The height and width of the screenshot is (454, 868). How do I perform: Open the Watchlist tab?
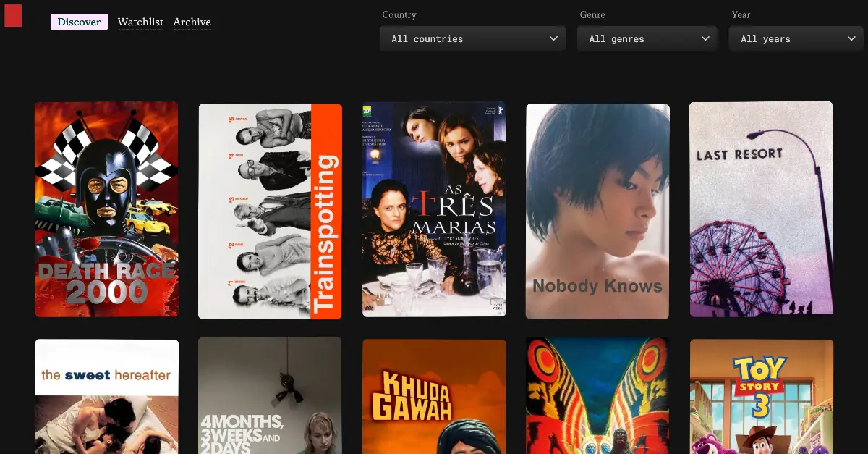point(140,22)
